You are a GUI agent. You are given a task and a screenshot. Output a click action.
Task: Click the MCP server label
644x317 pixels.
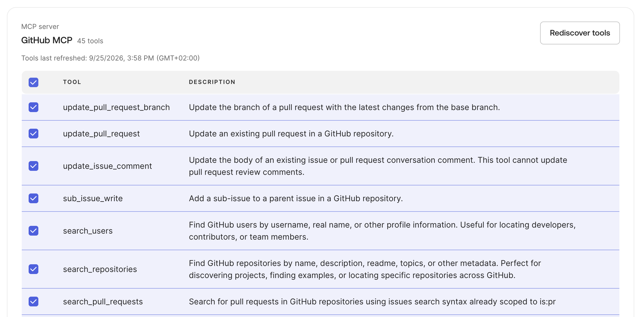click(40, 27)
